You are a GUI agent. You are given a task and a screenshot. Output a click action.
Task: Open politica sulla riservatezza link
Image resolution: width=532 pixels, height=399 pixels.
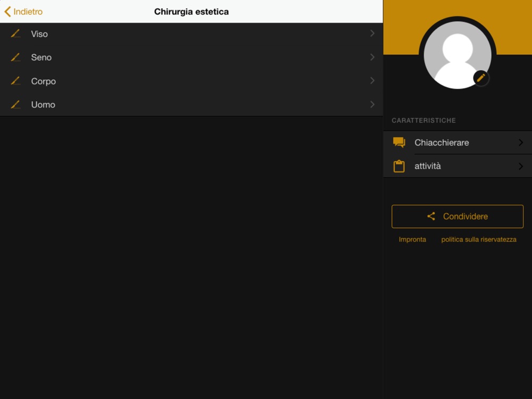(x=479, y=239)
